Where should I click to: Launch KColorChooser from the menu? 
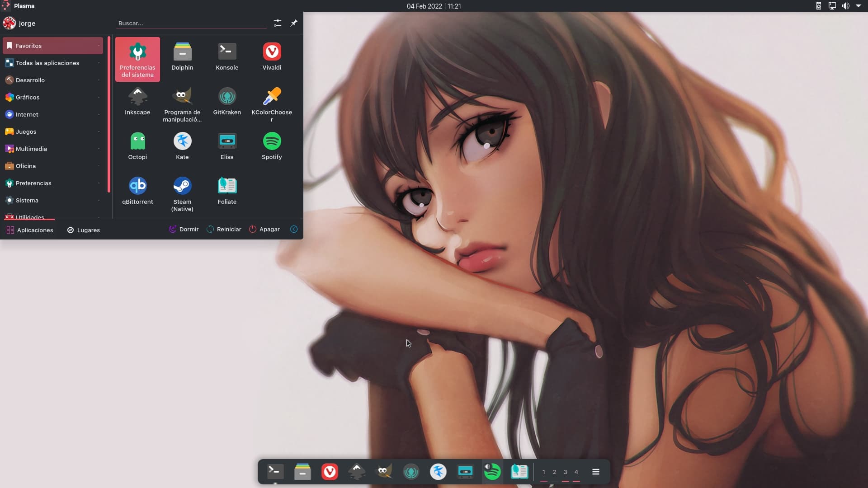tap(272, 105)
